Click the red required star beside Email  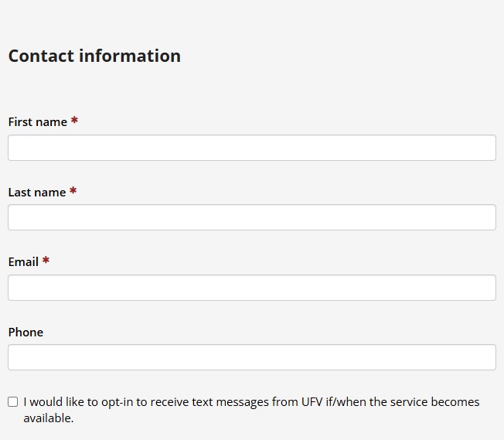click(x=46, y=261)
